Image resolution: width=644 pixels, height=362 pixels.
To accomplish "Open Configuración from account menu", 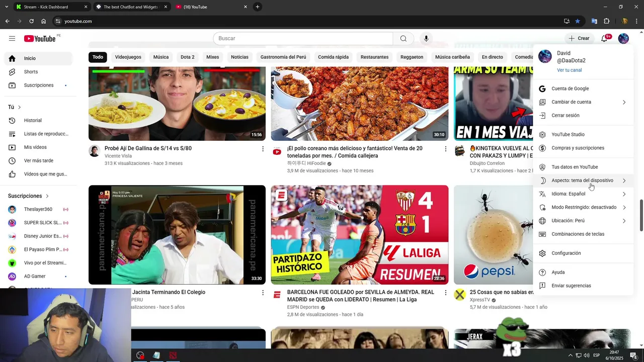I will [583, 253].
